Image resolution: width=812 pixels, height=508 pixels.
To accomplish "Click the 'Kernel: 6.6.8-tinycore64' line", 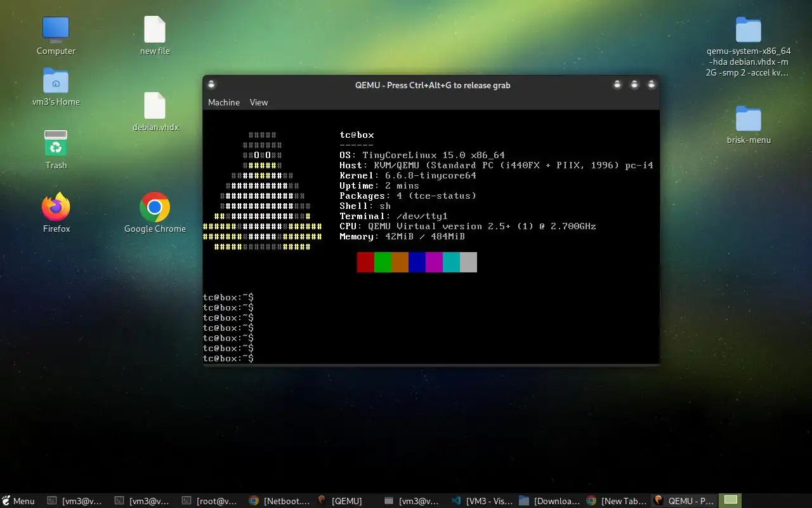I will tap(408, 175).
